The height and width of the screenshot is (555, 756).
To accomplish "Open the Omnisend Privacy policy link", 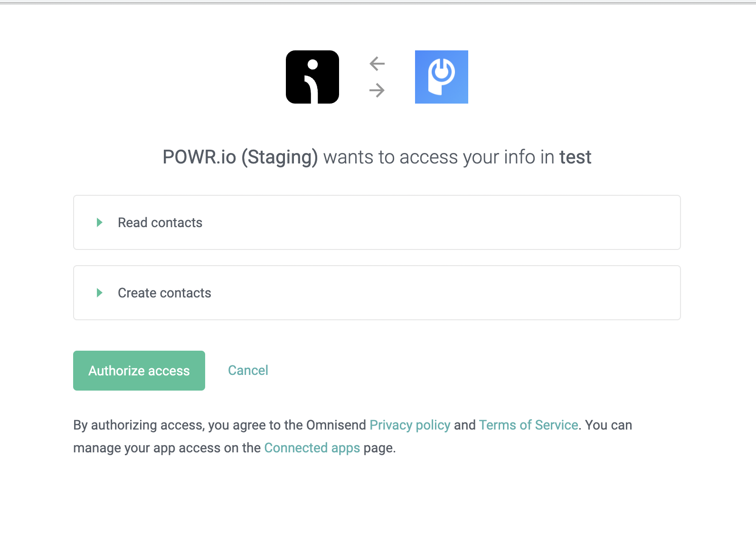I will click(410, 425).
